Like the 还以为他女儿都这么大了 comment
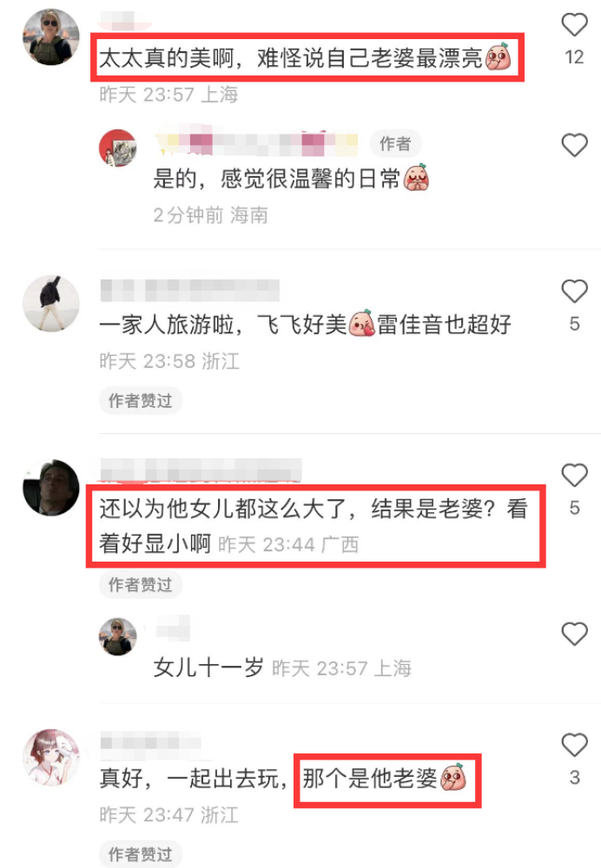The image size is (601, 868). click(x=574, y=475)
